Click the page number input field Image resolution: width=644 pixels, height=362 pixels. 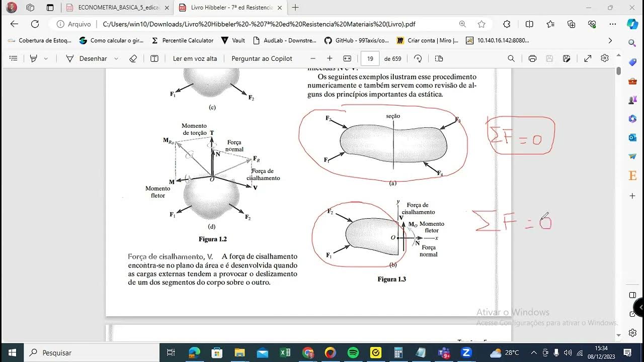tap(370, 58)
